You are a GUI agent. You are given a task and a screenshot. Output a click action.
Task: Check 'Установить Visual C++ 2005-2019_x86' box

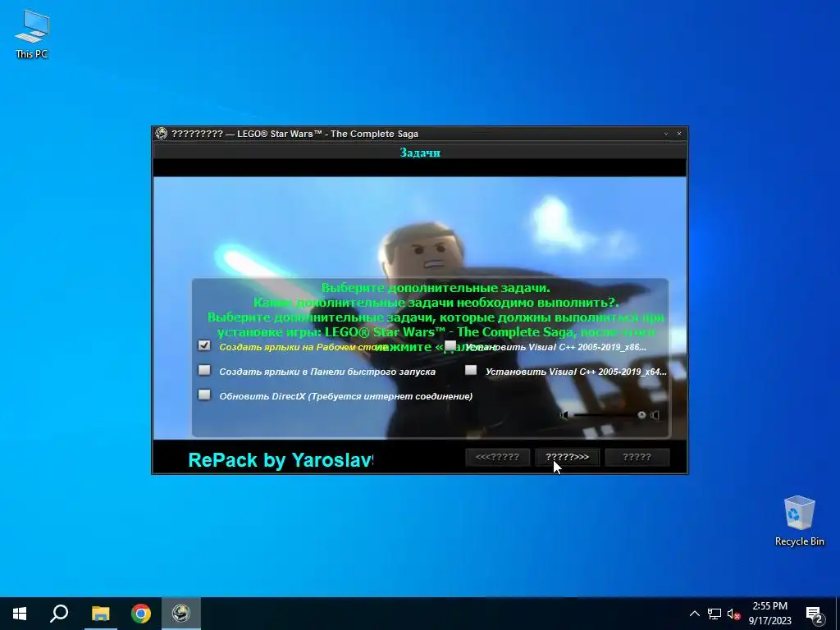point(450,345)
